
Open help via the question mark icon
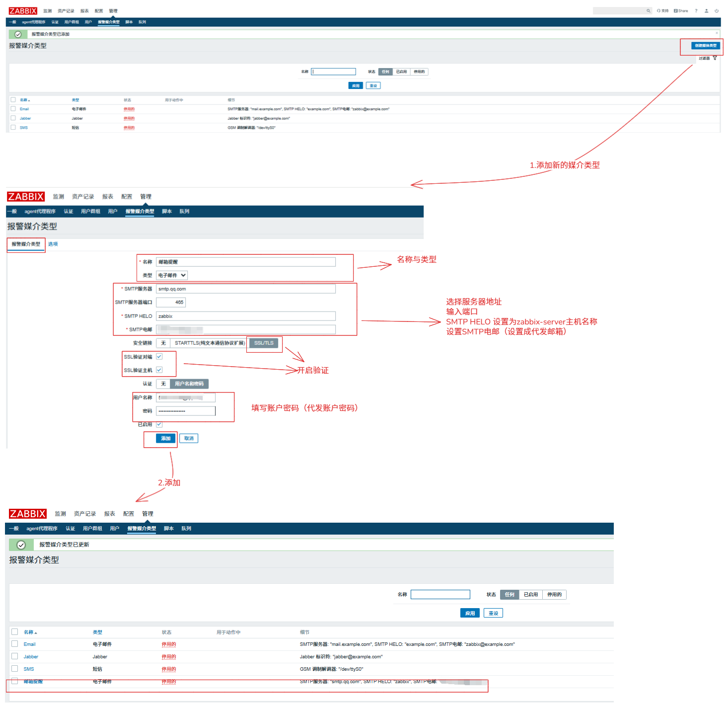(x=696, y=11)
